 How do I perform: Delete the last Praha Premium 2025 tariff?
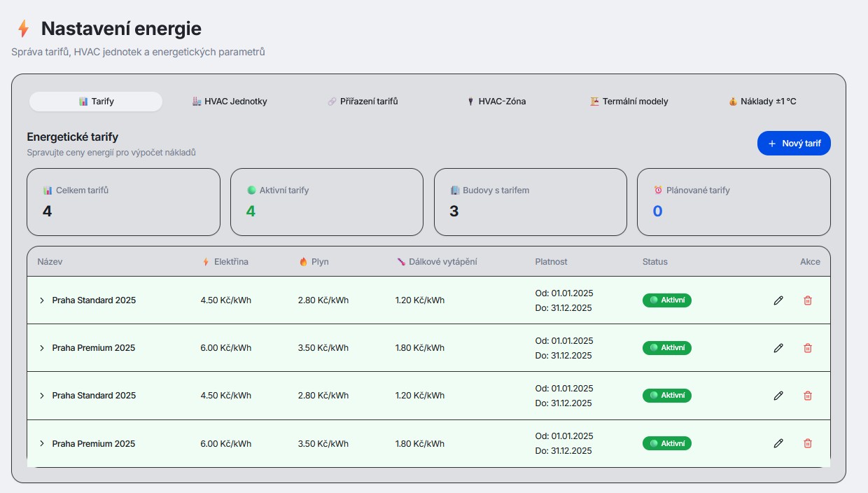(x=807, y=443)
